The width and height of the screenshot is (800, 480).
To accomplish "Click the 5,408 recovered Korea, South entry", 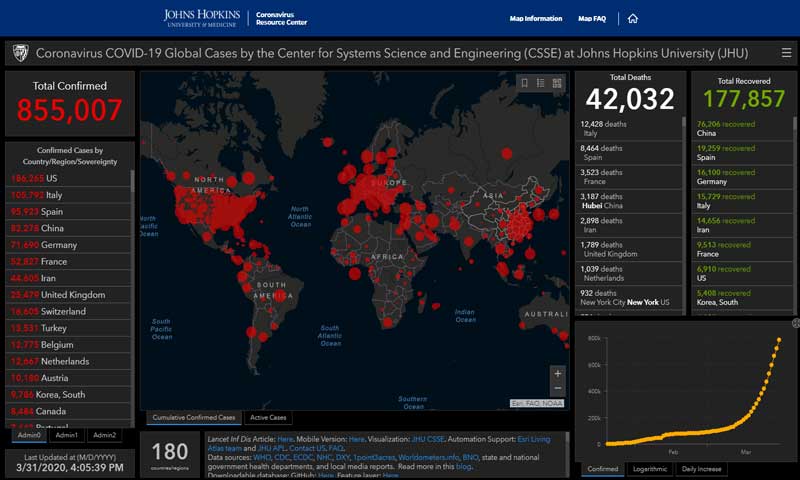I will (x=742, y=297).
